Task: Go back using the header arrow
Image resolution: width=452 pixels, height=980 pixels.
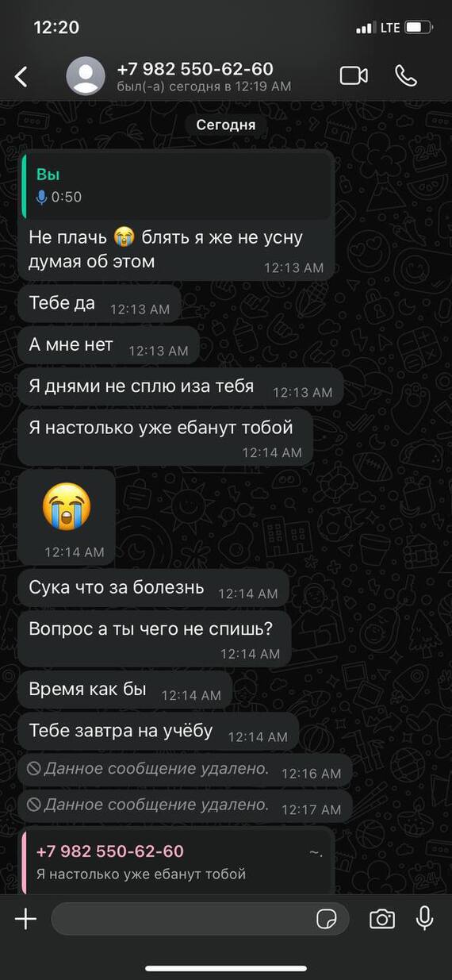Action: point(21,76)
